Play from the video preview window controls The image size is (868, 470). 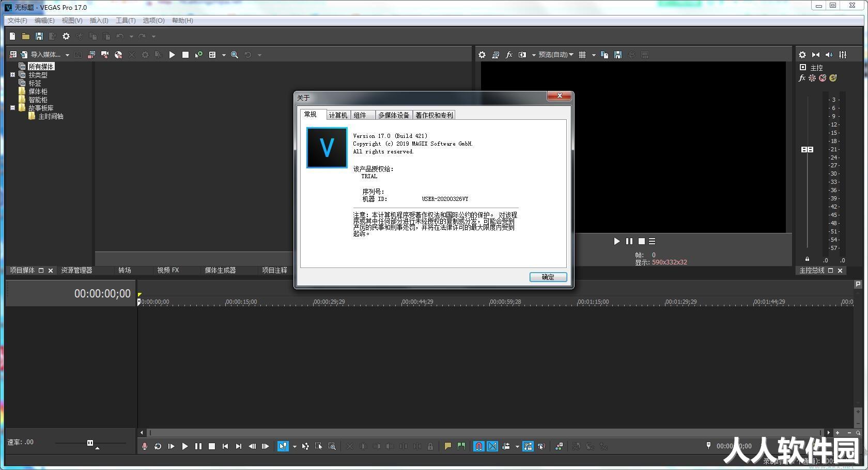pos(616,241)
